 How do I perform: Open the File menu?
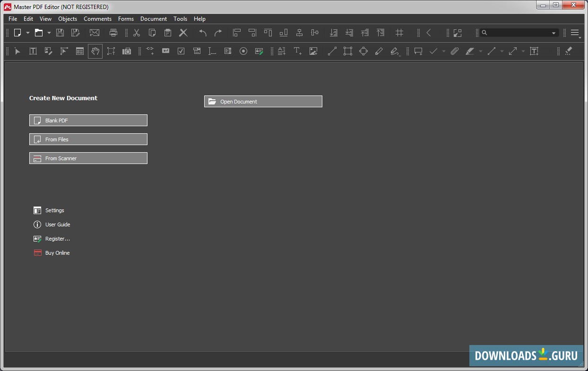13,19
